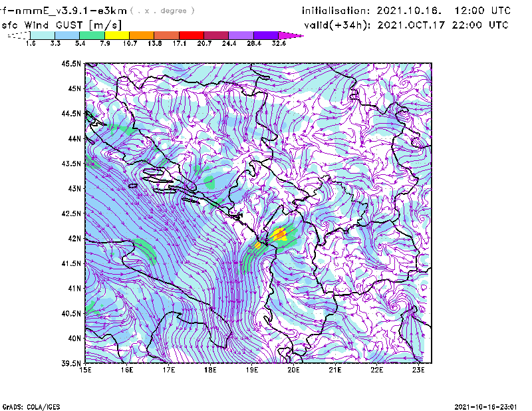The width and height of the screenshot is (532, 411).
Task: Click the violet legend swatch (28.4–32.6)
Action: tap(266, 35)
